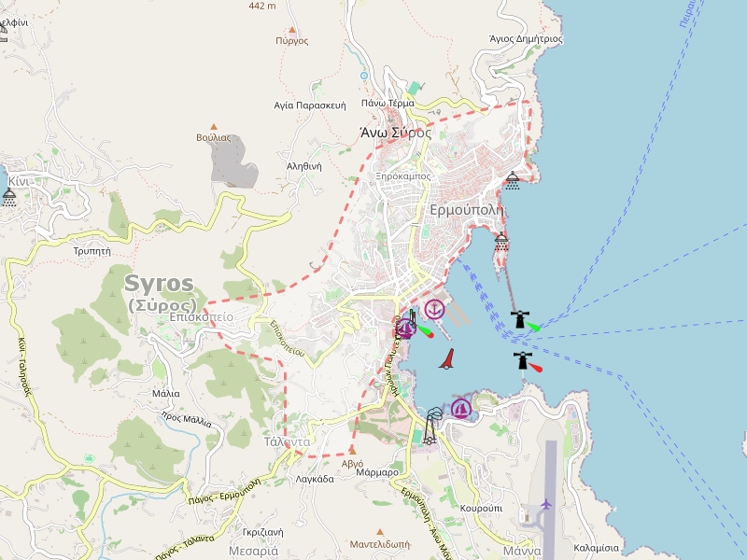Click the lighthouse with red light
Screen dimensions: 747x560
click(x=523, y=360)
